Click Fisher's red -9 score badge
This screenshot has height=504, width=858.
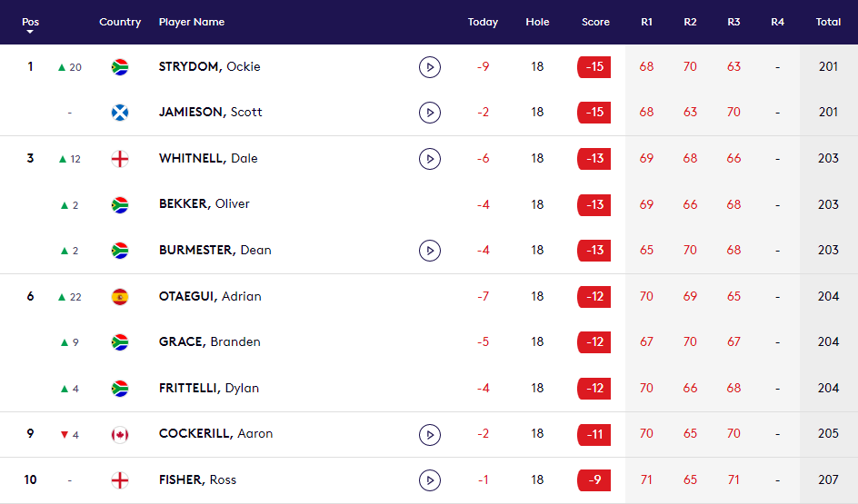click(x=594, y=480)
